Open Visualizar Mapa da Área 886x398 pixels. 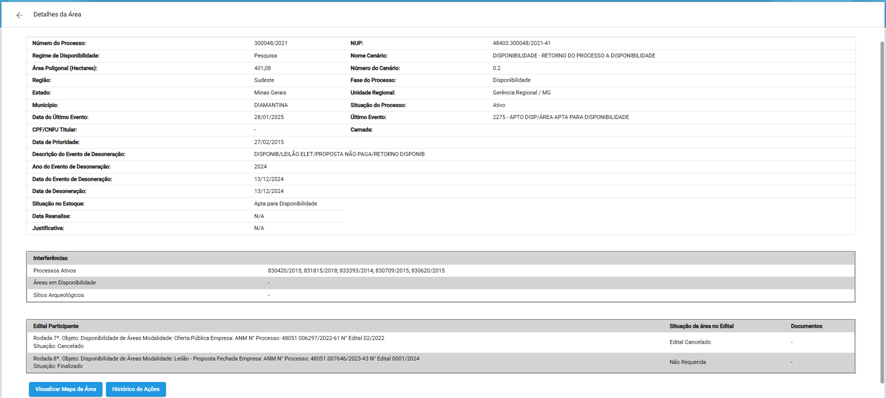(x=66, y=390)
